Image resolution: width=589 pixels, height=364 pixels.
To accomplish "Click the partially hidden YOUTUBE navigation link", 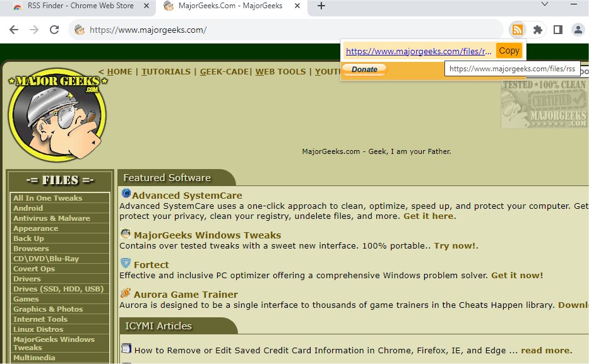I will pos(328,72).
